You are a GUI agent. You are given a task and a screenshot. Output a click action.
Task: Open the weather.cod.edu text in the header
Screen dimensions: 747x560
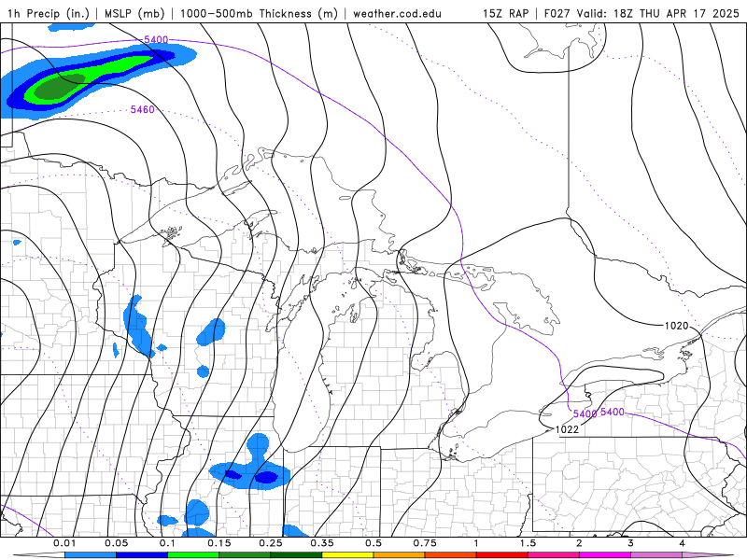tap(397, 13)
